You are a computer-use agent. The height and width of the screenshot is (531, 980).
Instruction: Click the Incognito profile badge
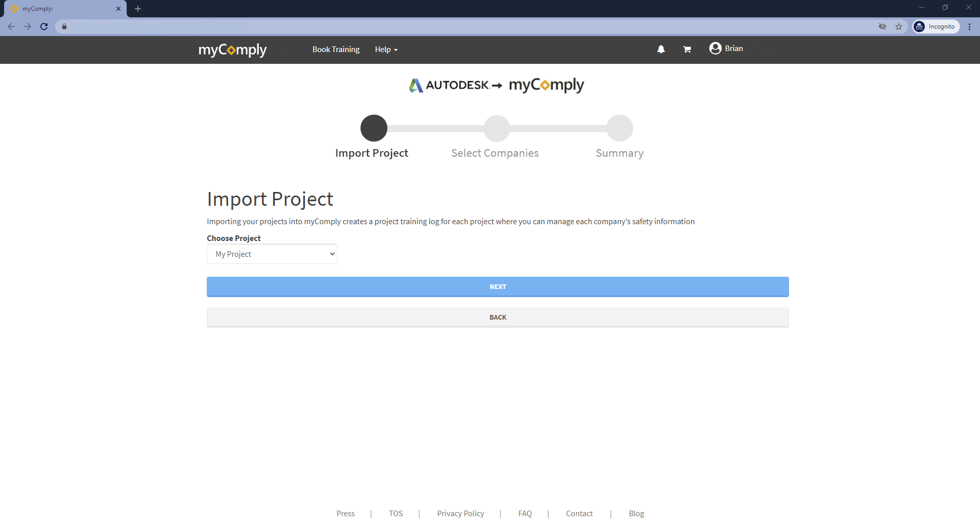coord(937,27)
